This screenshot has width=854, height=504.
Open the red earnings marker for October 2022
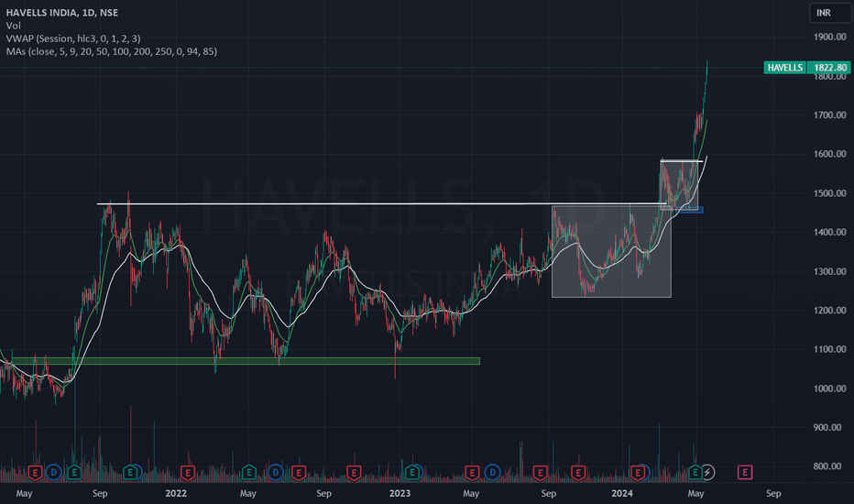click(354, 473)
